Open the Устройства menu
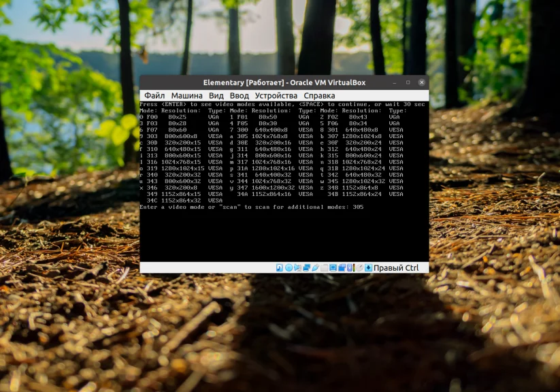This screenshot has height=392, width=560. click(x=276, y=95)
